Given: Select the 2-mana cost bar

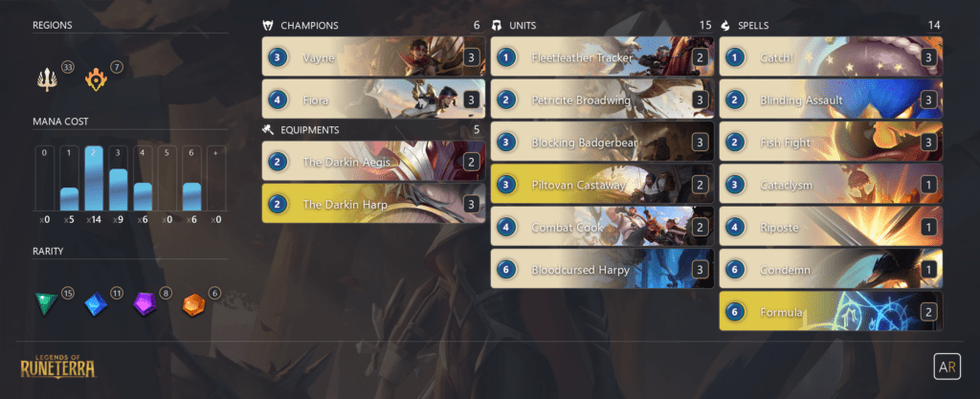Looking at the screenshot, I should pyautogui.click(x=94, y=178).
